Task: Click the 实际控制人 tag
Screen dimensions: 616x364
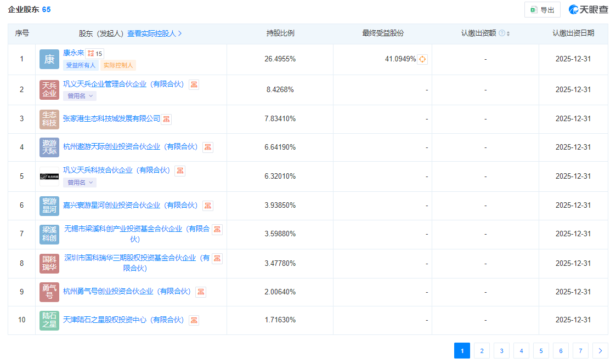Action: (118, 65)
